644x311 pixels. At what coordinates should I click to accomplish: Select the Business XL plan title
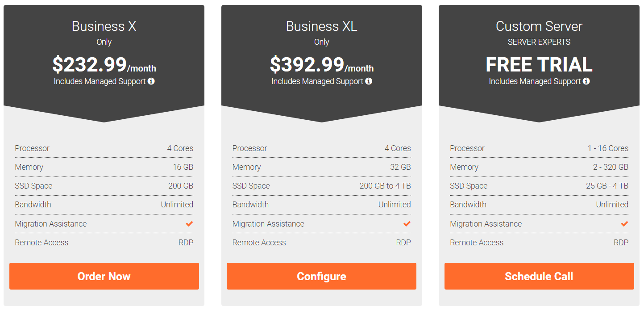point(321,26)
